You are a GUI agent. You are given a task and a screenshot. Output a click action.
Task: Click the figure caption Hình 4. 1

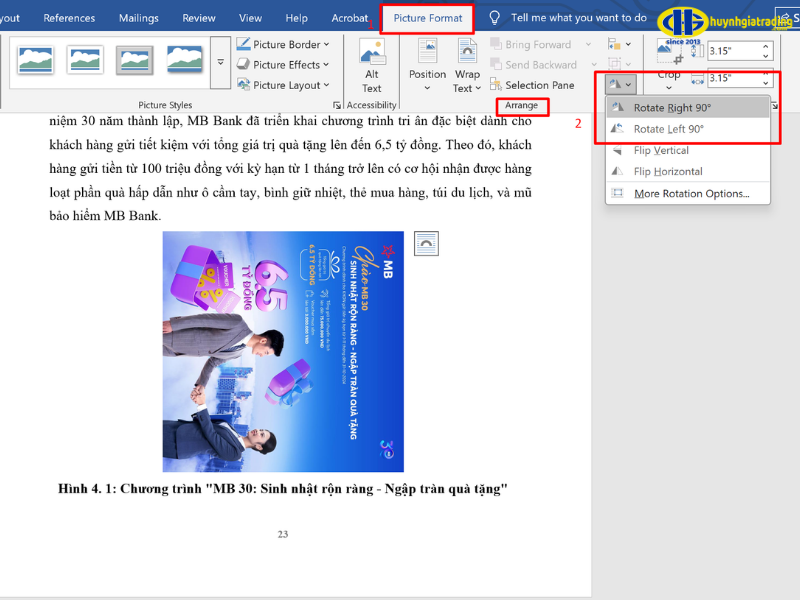pos(283,489)
